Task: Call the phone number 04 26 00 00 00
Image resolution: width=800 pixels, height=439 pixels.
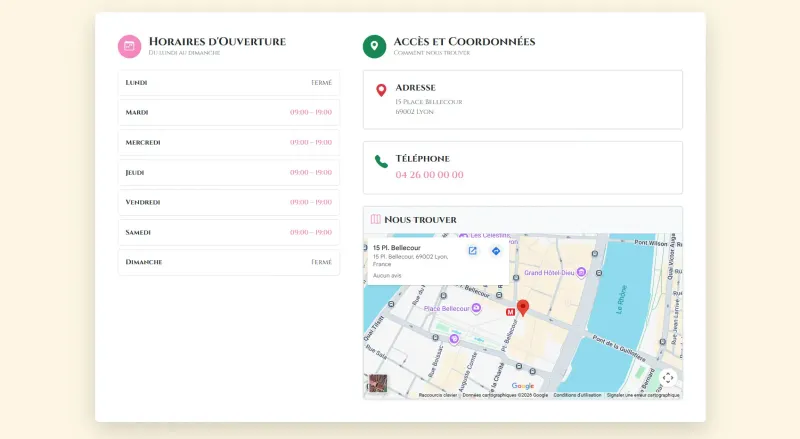Action: pyautogui.click(x=429, y=175)
